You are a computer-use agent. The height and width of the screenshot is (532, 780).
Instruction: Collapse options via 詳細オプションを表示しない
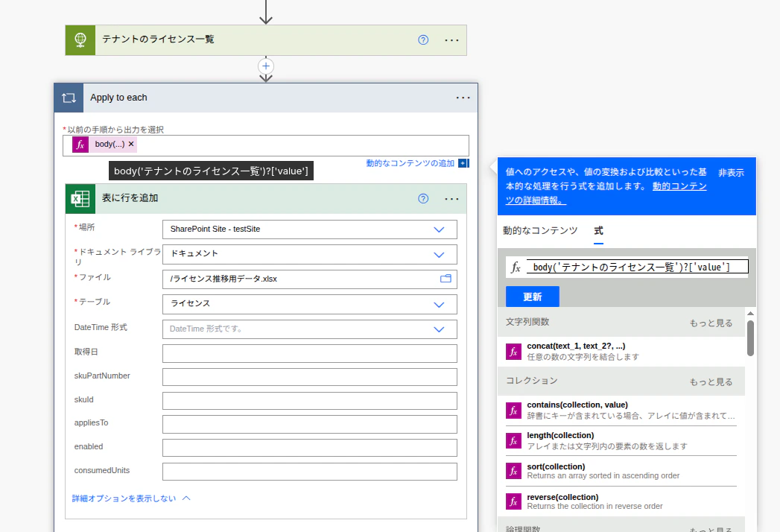point(131,498)
